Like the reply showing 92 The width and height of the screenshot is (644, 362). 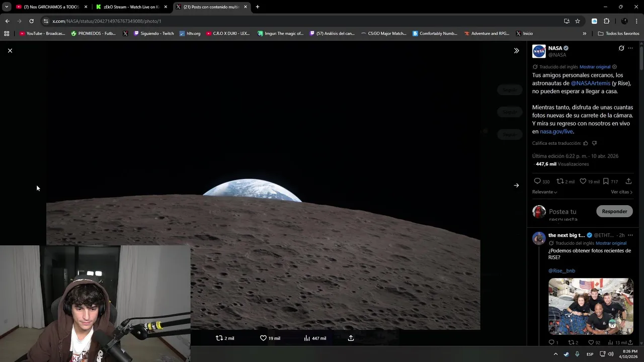click(x=591, y=342)
